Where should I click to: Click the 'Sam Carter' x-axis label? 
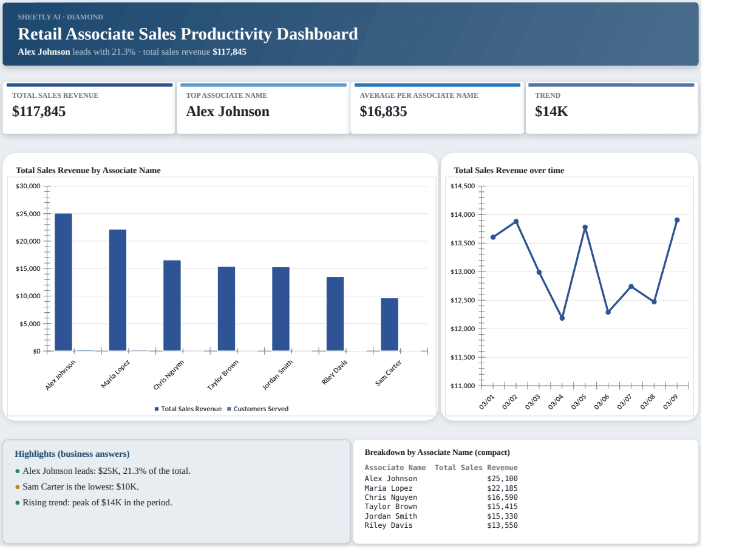pos(389,373)
